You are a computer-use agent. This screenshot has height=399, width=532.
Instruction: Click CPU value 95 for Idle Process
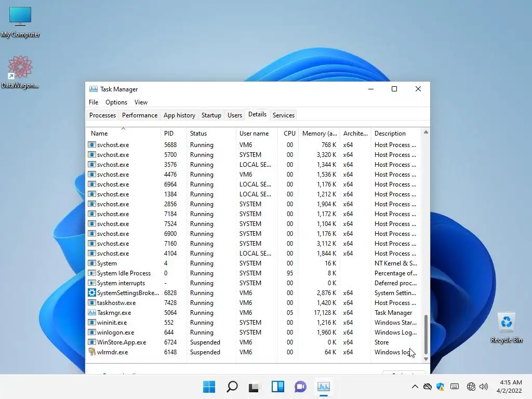click(290, 273)
